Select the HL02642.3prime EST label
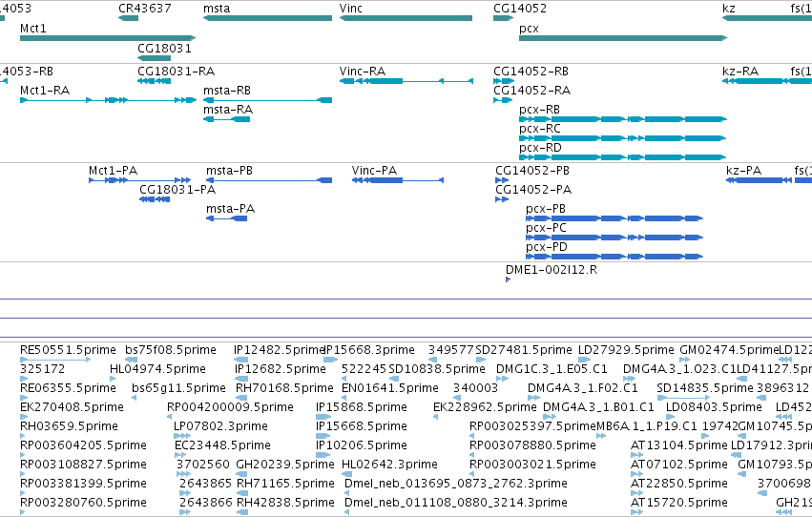 pos(389,465)
